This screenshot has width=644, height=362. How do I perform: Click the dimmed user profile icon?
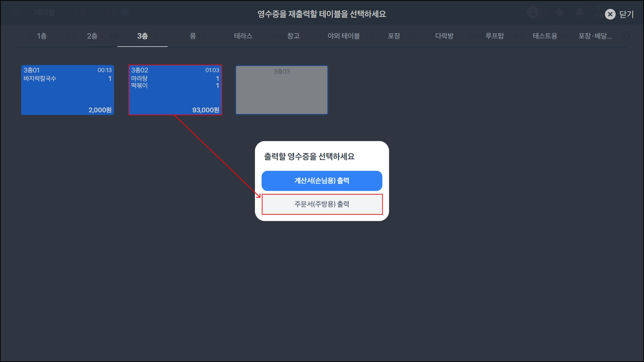(x=533, y=12)
